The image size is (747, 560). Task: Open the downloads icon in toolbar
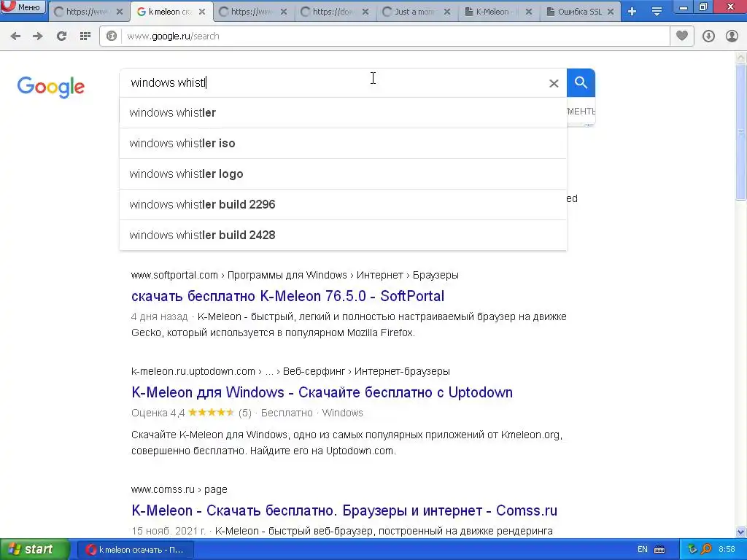(x=708, y=36)
